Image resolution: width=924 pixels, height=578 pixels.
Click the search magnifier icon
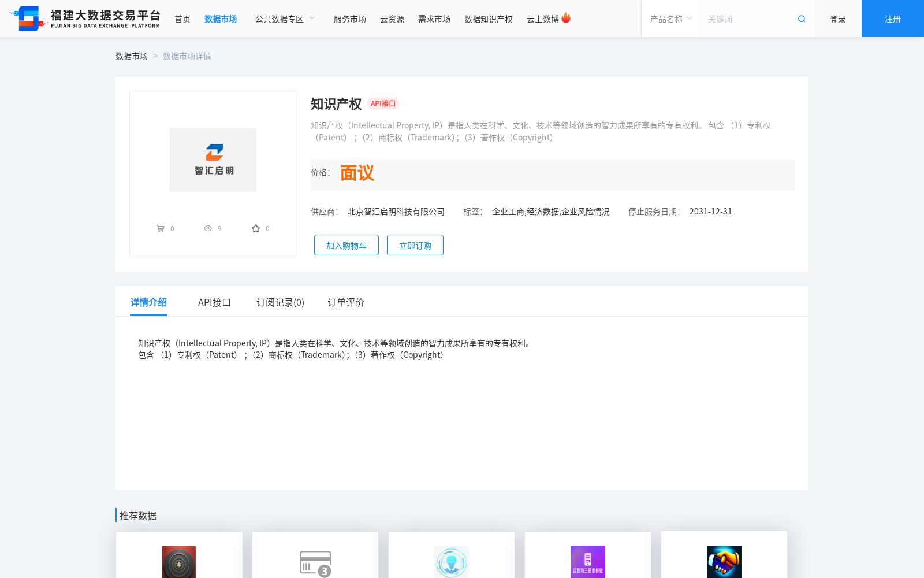(802, 19)
